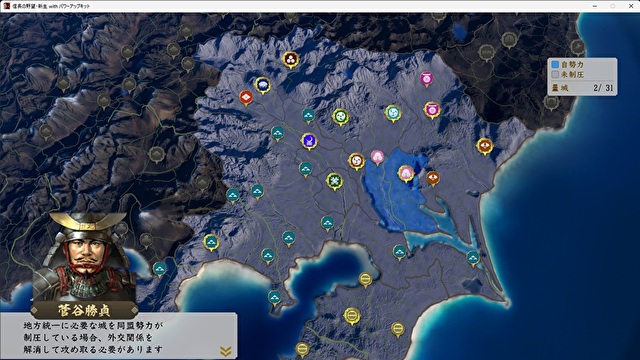Screen dimensions: 640x360
Task: Click the largest yellow striped crest castle in the south
Action: 352,316
